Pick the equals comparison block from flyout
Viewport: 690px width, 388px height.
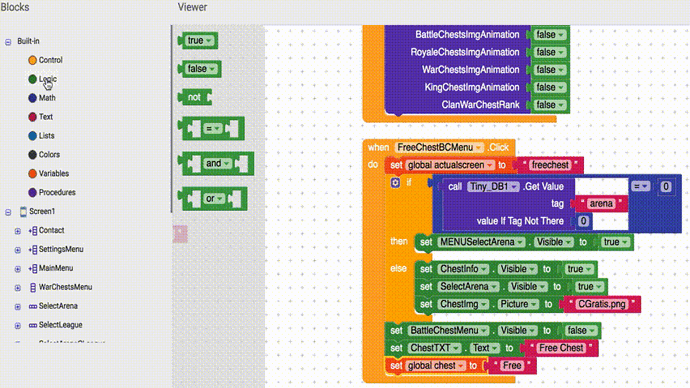[212, 128]
